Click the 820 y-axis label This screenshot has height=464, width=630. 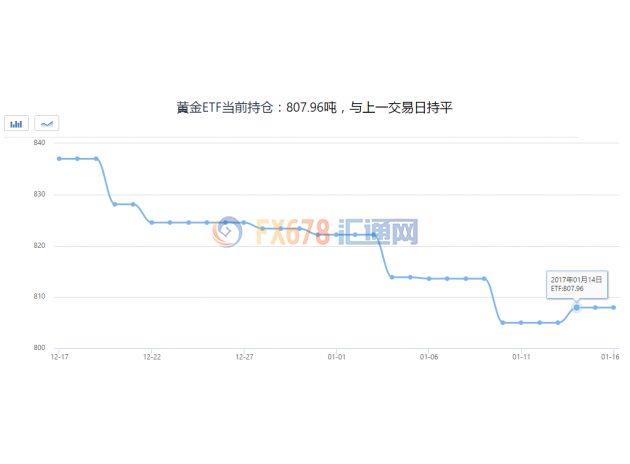[x=39, y=245]
